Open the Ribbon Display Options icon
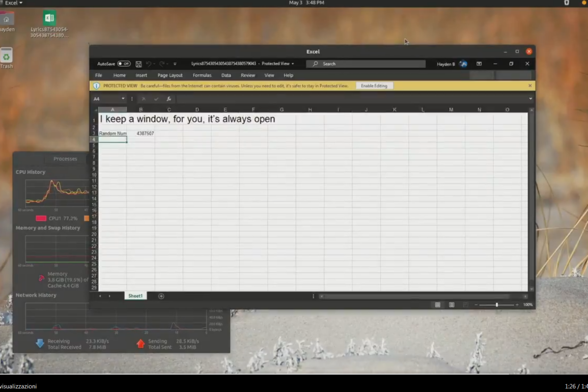Viewport: 588px width, 392px height. 479,64
